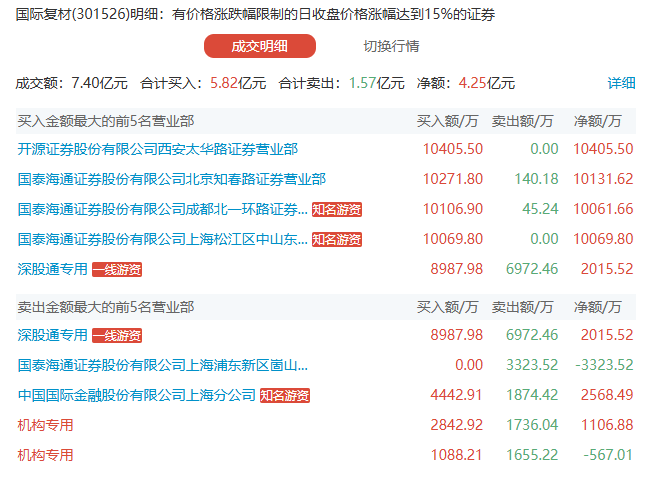Click 一线游资 tag in the top-buyers section
Screen dimensions: 653x489
117,270
